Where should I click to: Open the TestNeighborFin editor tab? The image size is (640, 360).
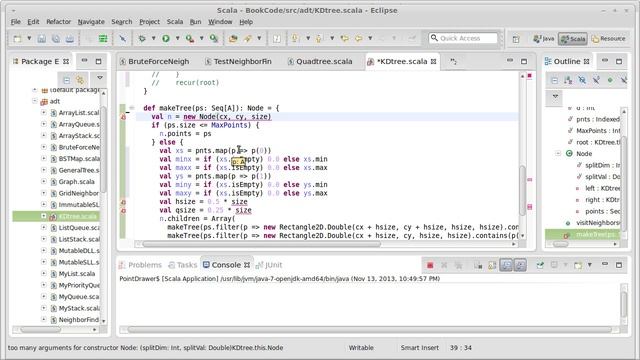pyautogui.click(x=238, y=61)
